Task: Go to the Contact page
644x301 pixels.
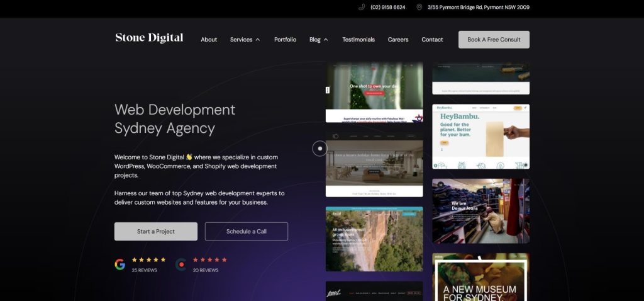Action: tap(432, 40)
